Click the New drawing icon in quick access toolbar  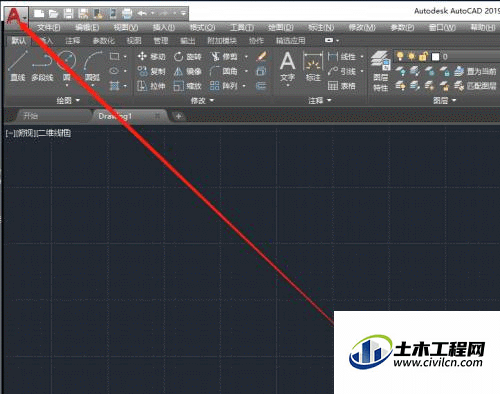pyautogui.click(x=39, y=14)
